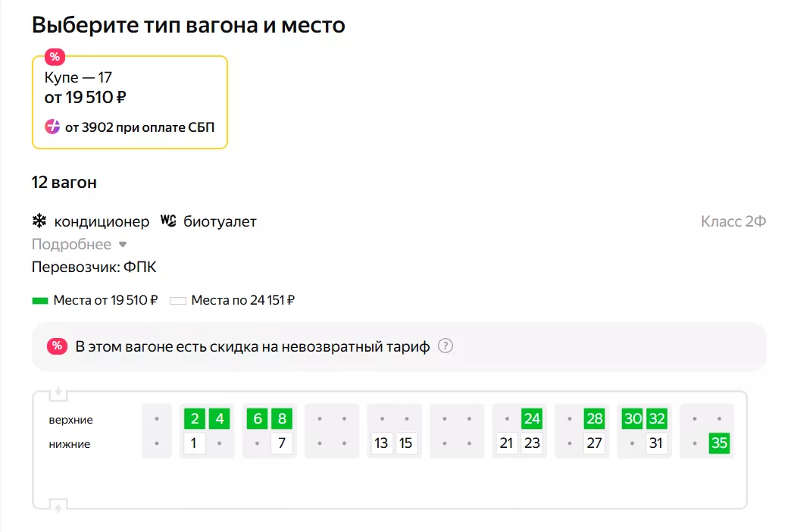Select the Купе — 17 car type card

pyautogui.click(x=130, y=102)
